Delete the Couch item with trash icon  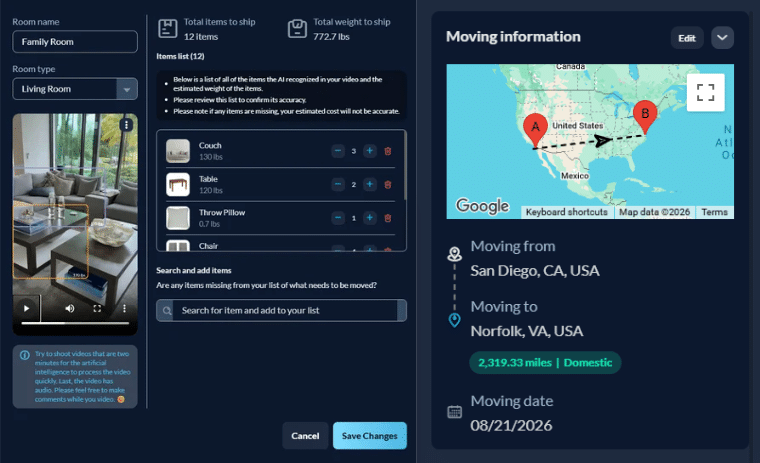tap(388, 151)
